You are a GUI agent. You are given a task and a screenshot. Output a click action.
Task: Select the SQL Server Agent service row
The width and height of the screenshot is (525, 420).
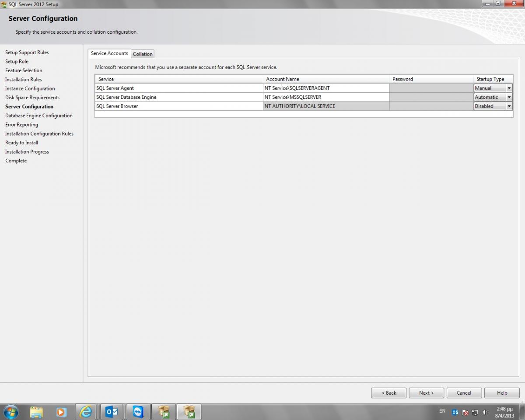178,88
